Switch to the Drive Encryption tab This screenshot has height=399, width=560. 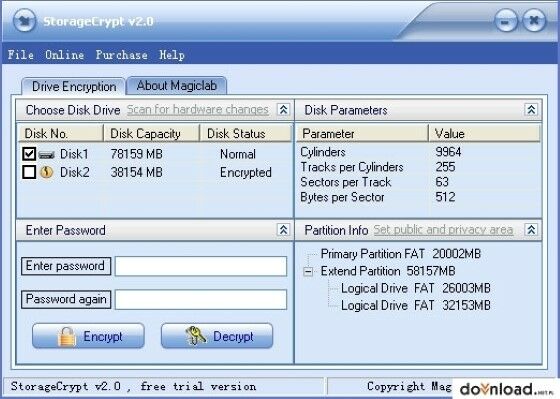[x=74, y=86]
